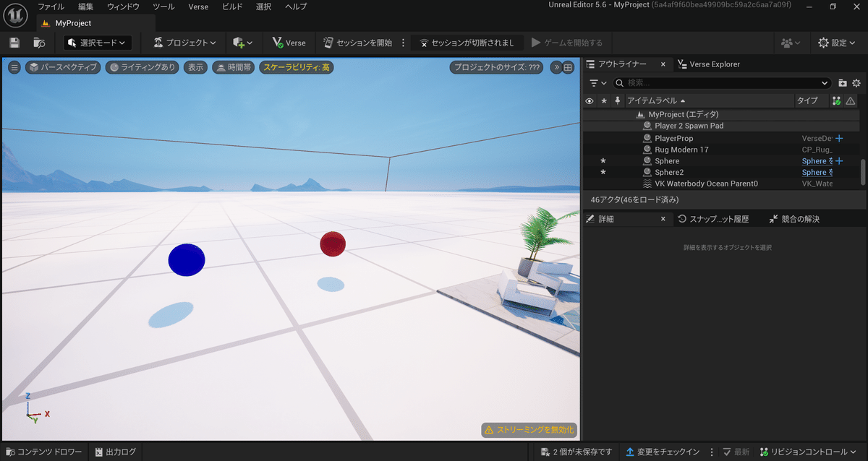This screenshot has height=461, width=868.
Task: Click the eye visibility column header
Action: click(590, 100)
